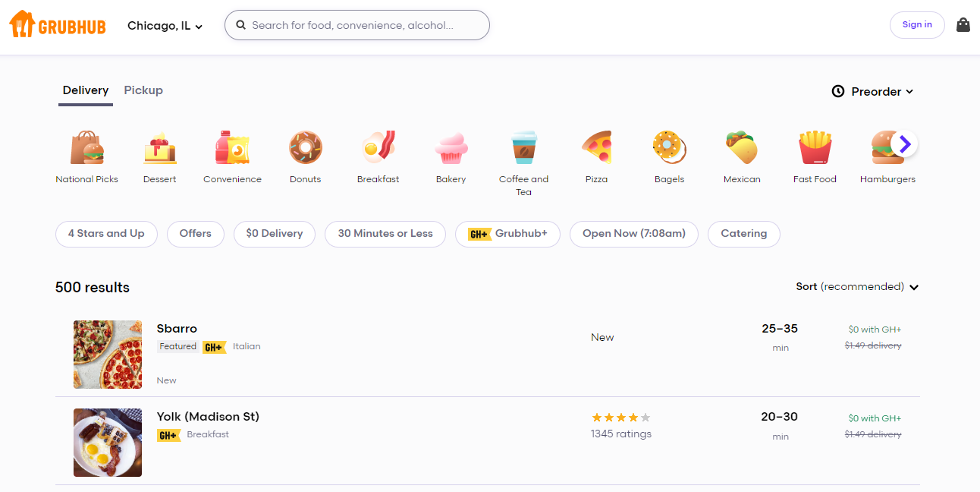Show more cuisines with right arrow
The image size is (980, 492).
(904, 143)
